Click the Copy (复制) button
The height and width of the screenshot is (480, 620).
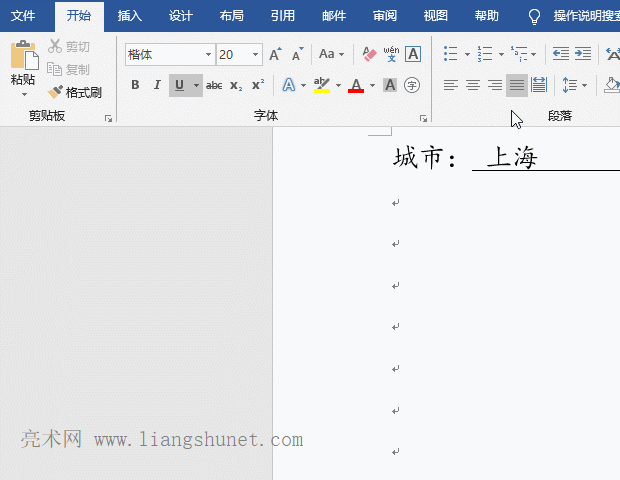click(69, 69)
